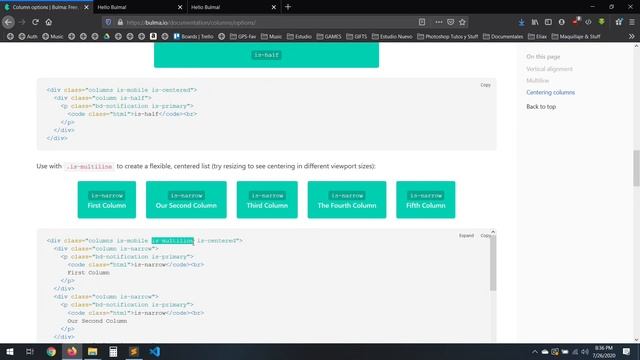This screenshot has width=640, height=360.
Task: Open the GIFTS bookmarks folder
Action: pyautogui.click(x=357, y=36)
